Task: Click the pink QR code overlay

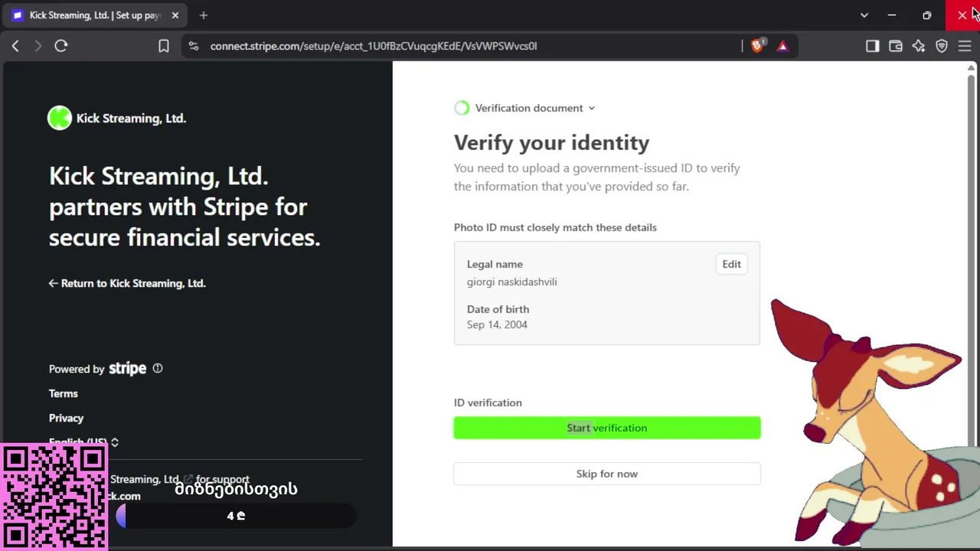Action: coord(54,497)
